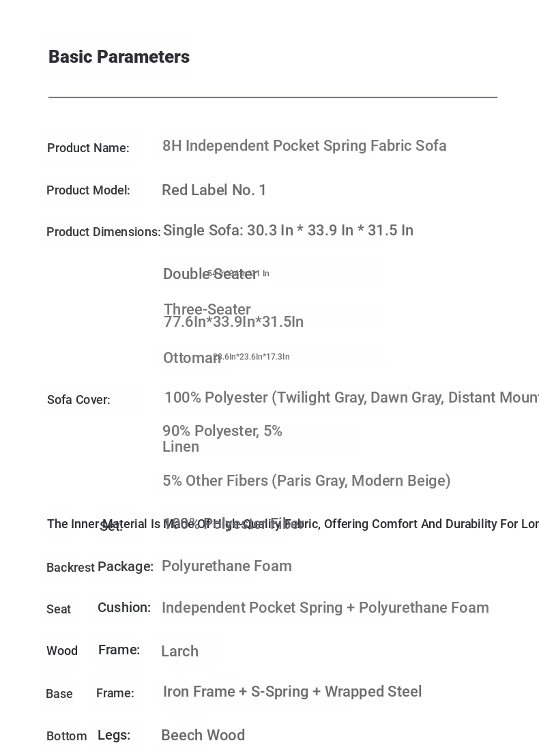The height and width of the screenshot is (756, 539).
Task: Click the Three-Seater dimensions entry
Action: point(234,316)
